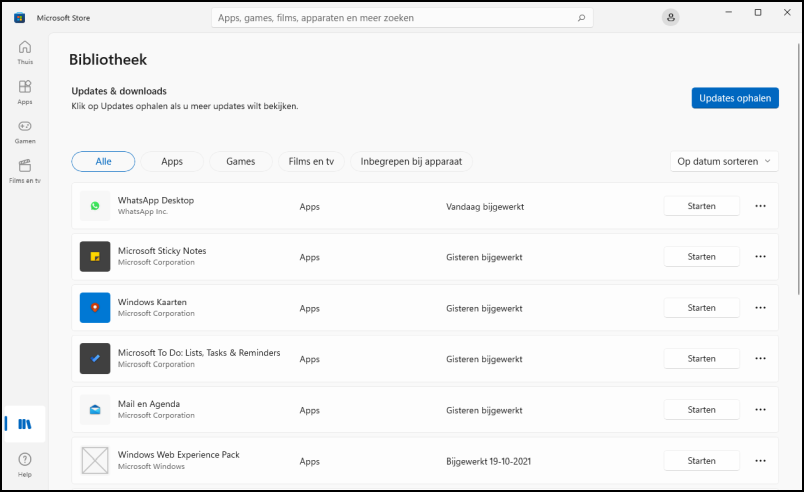Select the Alle filter tab
The image size is (804, 492).
(x=103, y=161)
